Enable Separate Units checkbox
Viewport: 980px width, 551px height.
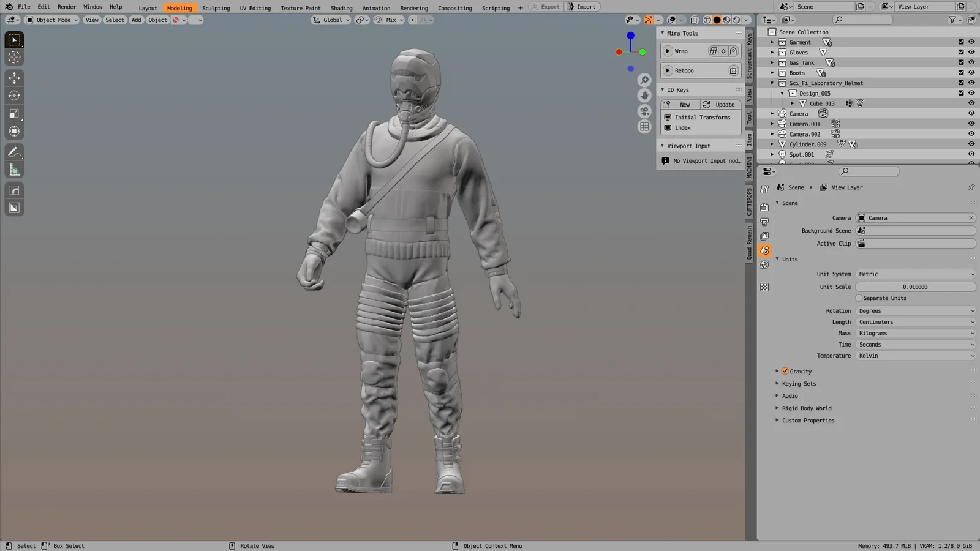859,298
